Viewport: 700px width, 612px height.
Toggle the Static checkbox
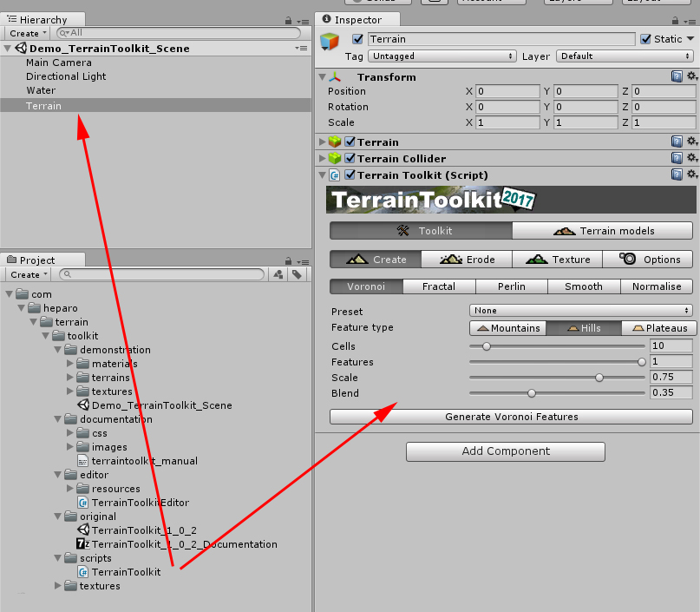(645, 39)
